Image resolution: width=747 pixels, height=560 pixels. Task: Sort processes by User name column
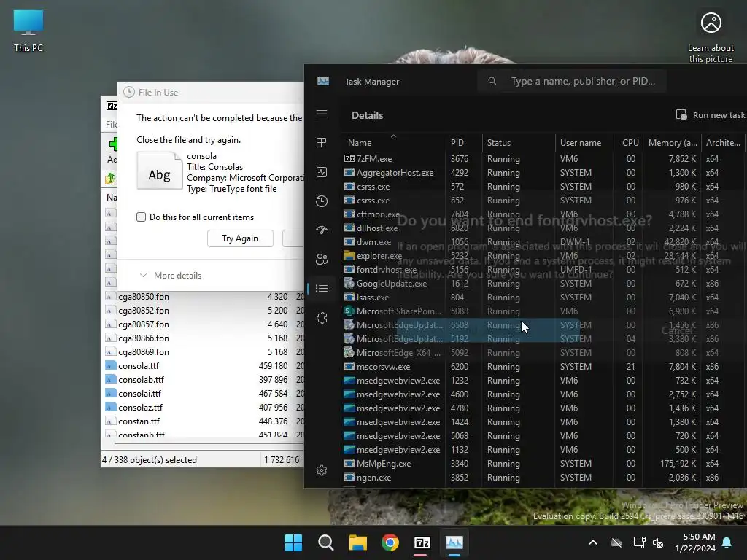tap(584, 142)
